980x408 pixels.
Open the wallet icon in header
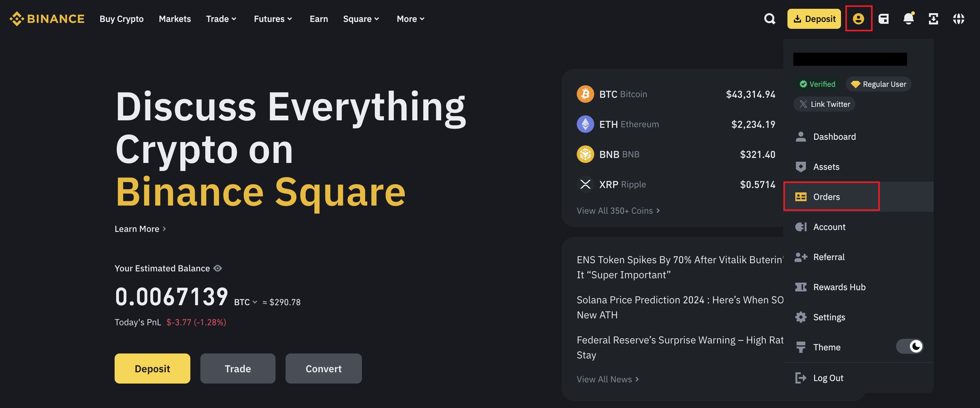pyautogui.click(x=883, y=19)
